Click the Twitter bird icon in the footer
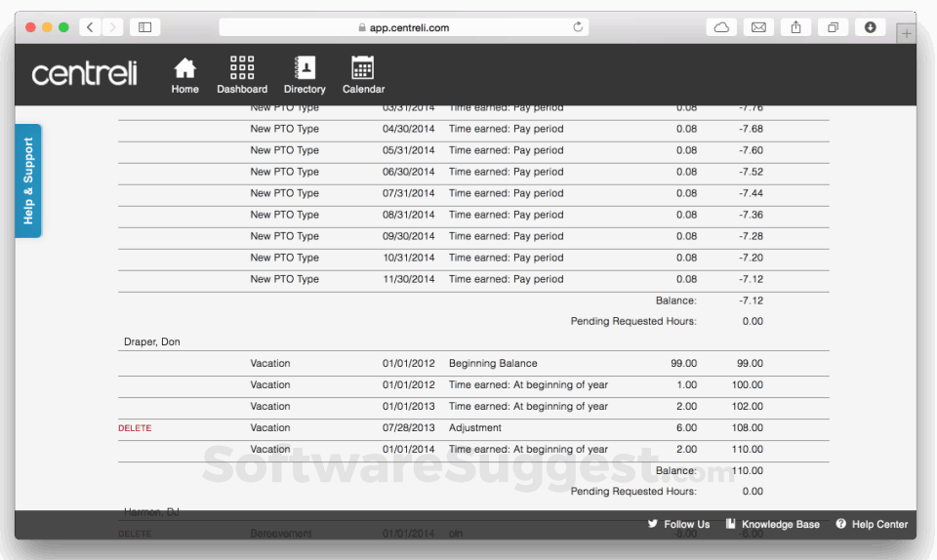Screen dimensions: 937x560 point(653,524)
